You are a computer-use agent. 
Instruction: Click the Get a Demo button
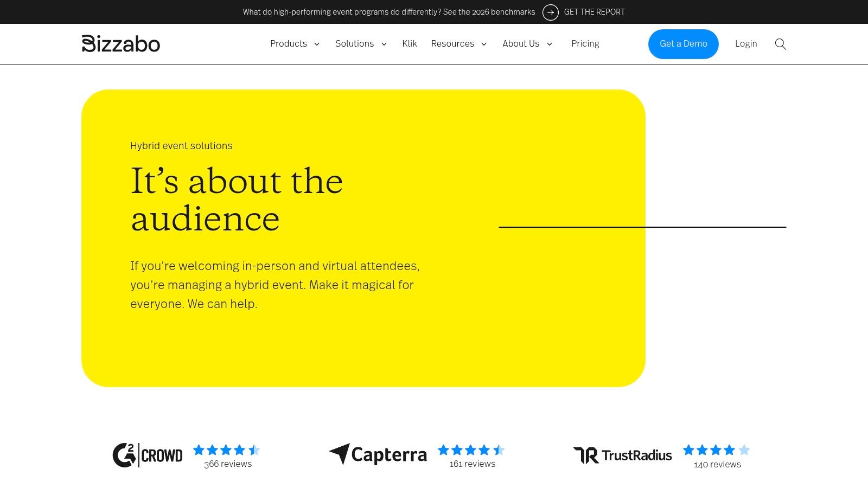coord(684,44)
